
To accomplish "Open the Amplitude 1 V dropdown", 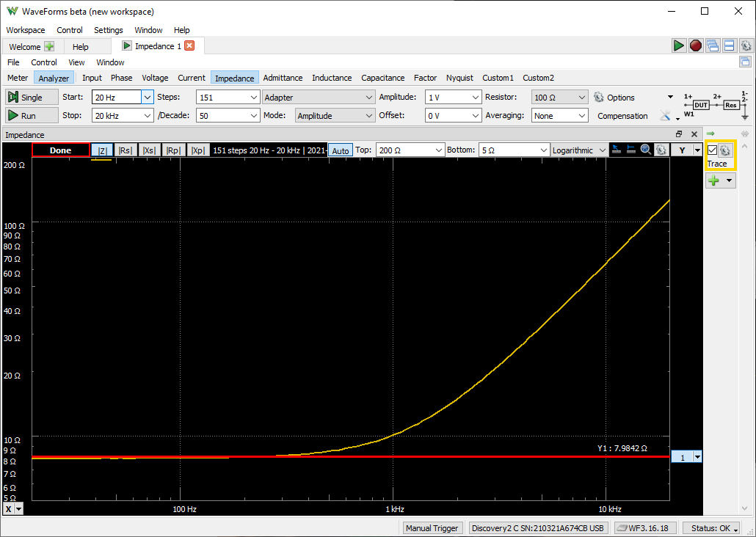I will (475, 98).
